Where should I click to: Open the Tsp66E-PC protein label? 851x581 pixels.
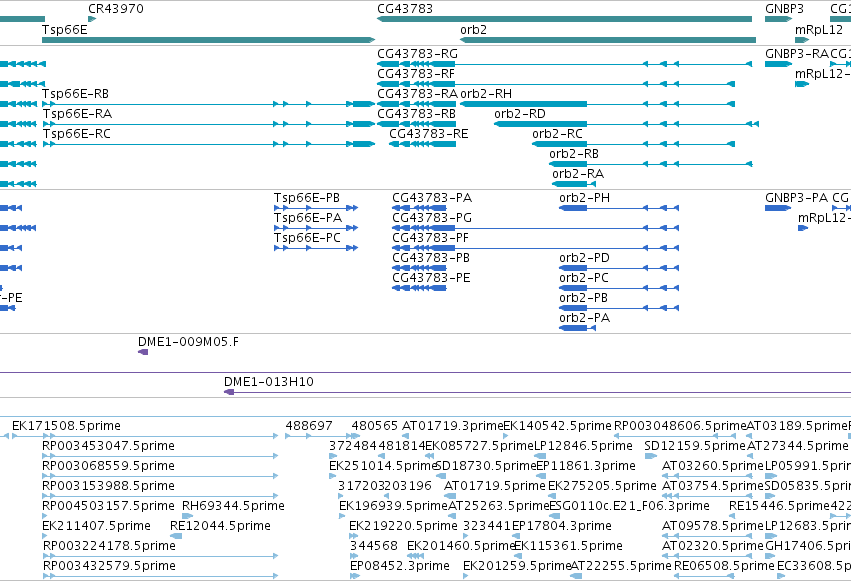307,238
